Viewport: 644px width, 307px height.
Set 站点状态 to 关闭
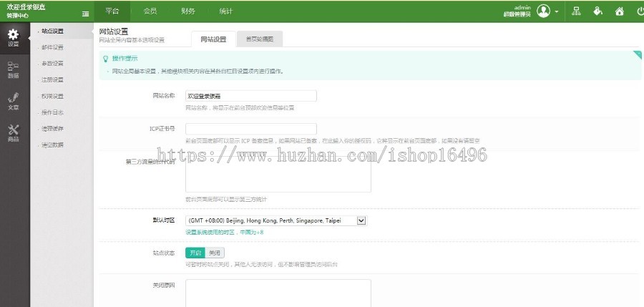[x=215, y=253]
